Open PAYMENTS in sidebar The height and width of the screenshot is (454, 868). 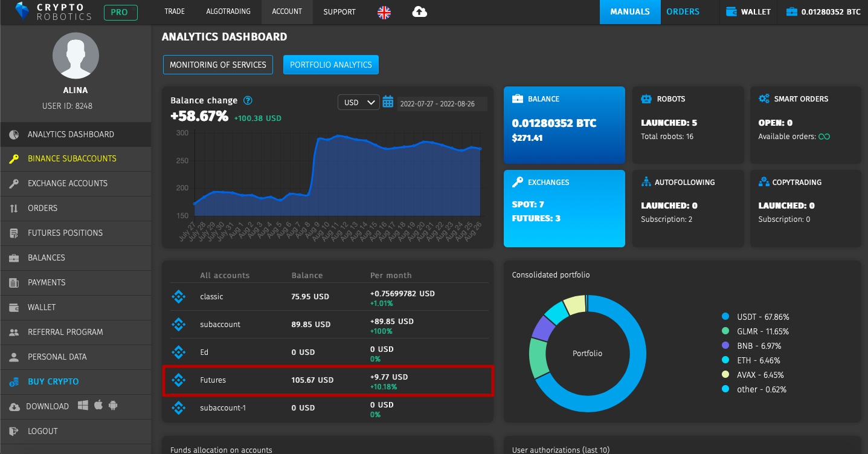click(x=76, y=282)
